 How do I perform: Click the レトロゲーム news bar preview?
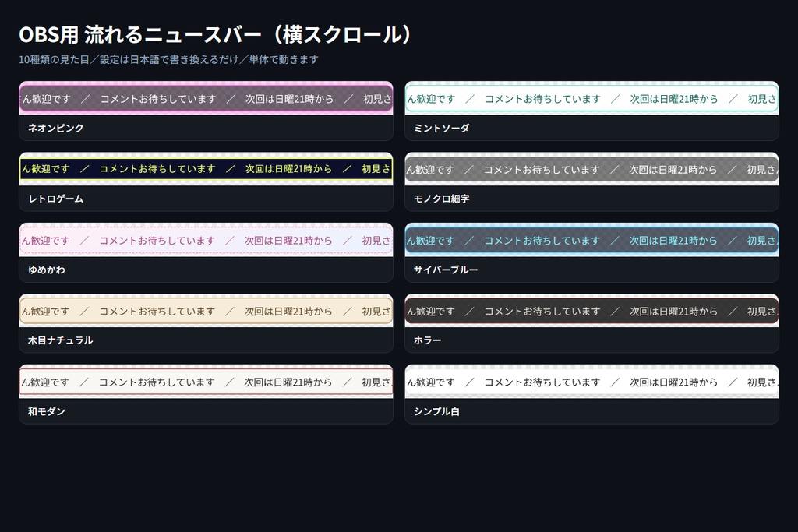[206, 169]
